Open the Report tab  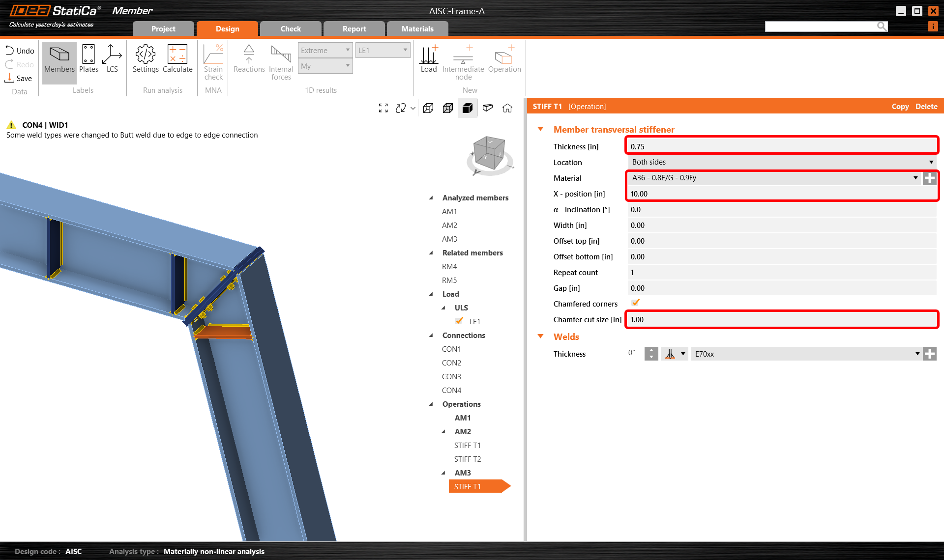coord(354,28)
